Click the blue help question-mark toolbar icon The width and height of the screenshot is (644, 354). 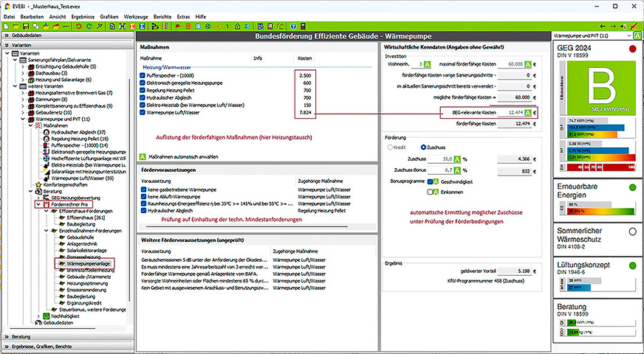point(293,27)
